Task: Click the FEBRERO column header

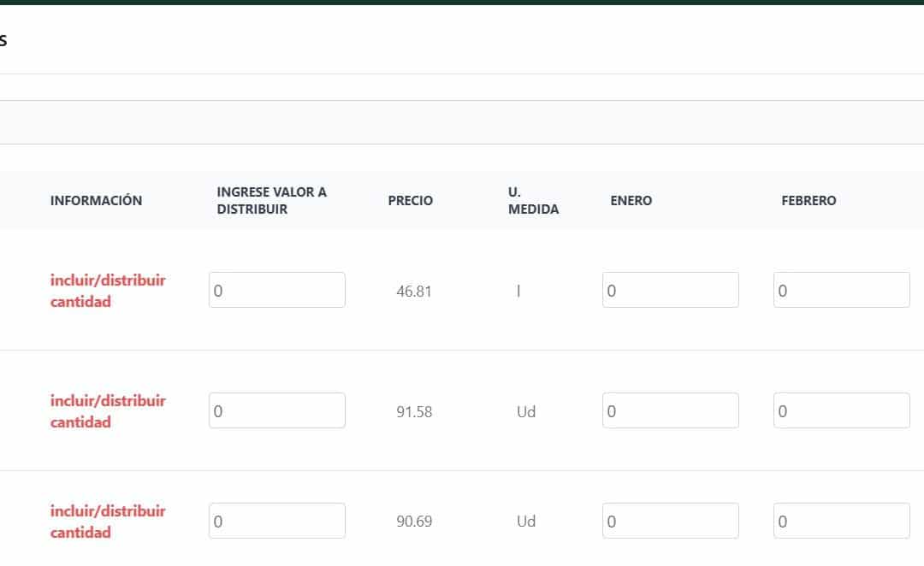Action: click(x=808, y=201)
